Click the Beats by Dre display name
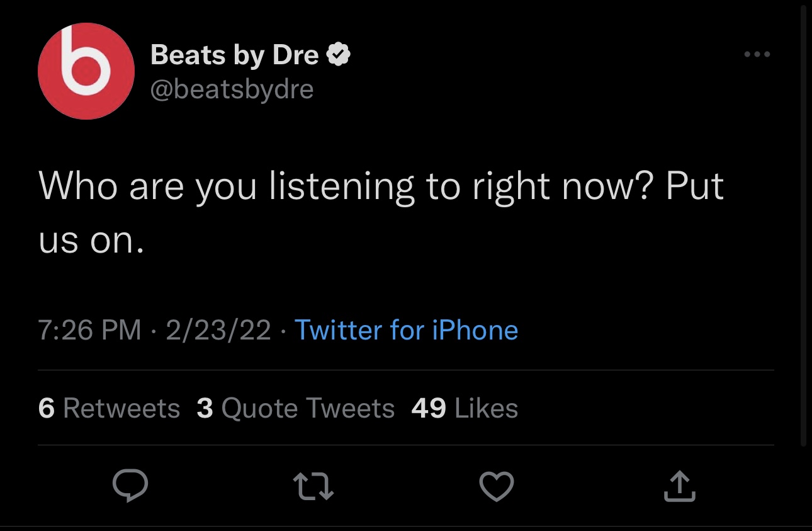812x531 pixels. click(x=235, y=55)
